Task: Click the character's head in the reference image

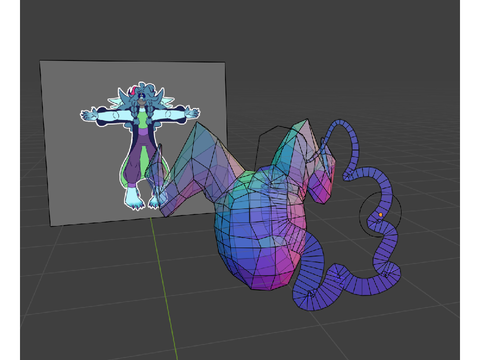Action: point(142,96)
